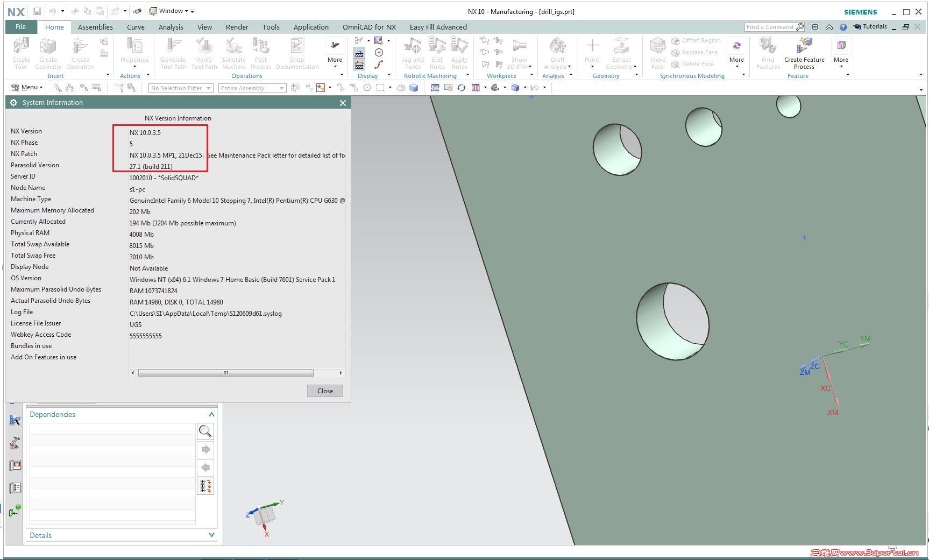Toggle the upper tool path display button
Screen dimensions: 929x560
point(359,53)
